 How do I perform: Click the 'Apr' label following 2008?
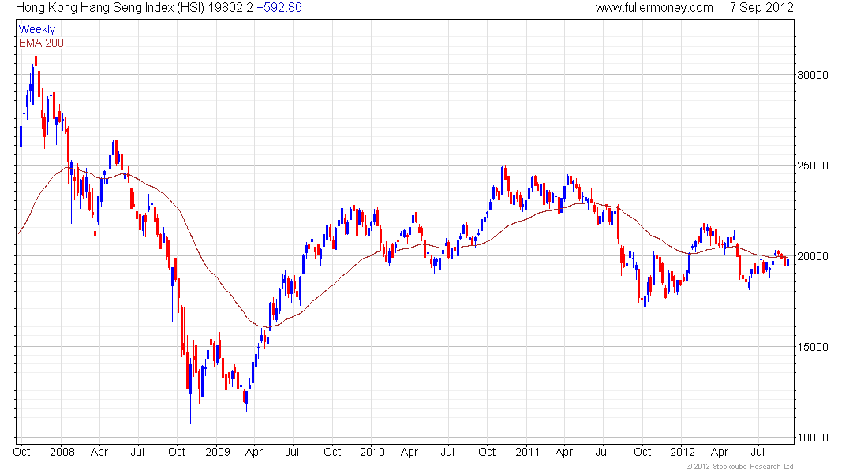99,452
